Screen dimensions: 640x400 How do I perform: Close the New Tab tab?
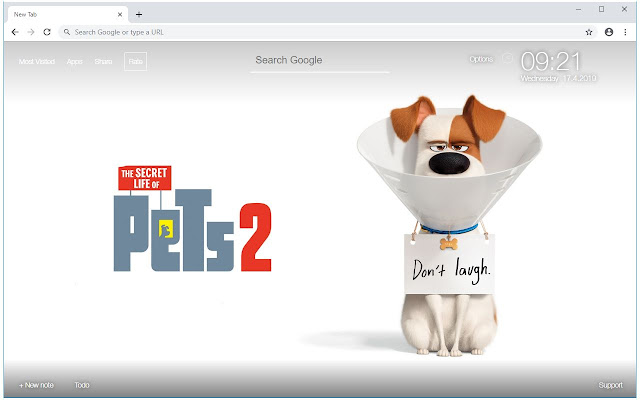pos(120,14)
